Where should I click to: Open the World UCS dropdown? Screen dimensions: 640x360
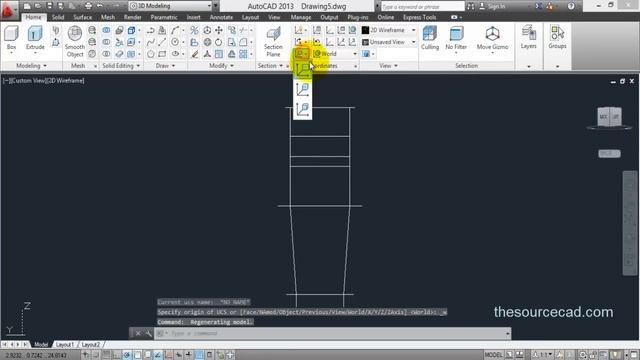[335, 54]
